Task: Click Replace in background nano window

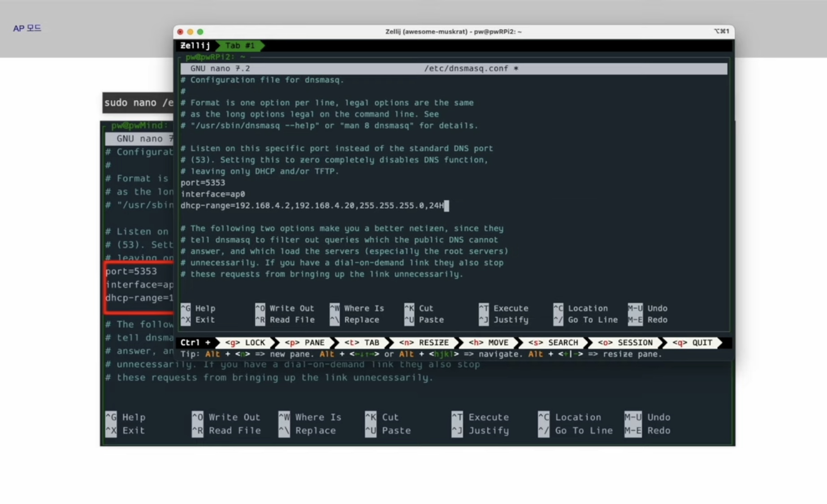Action: 307,431
